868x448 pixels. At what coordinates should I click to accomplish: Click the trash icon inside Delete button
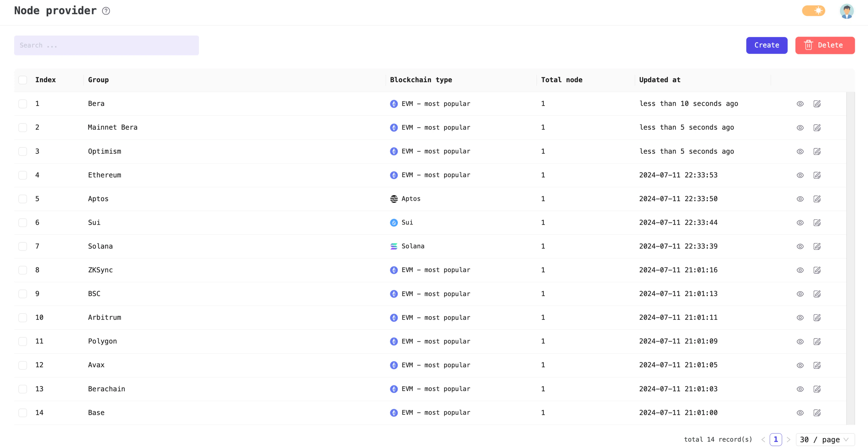click(808, 45)
